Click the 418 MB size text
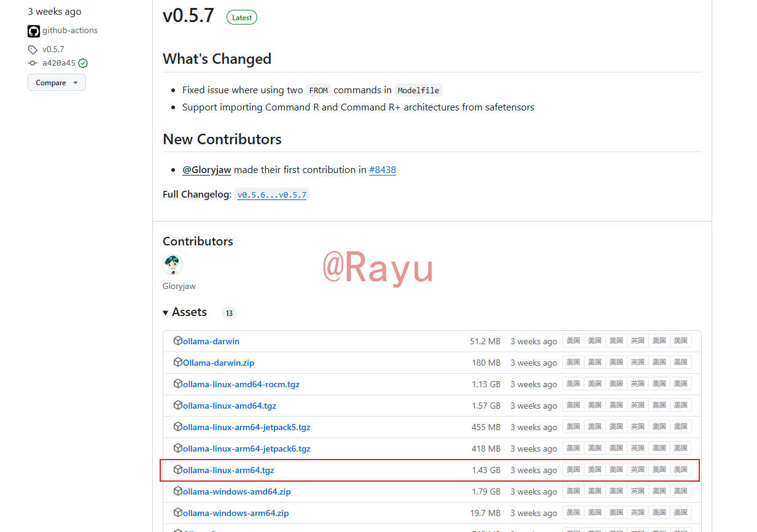Viewport: 757px width, 532px height. tap(486, 449)
